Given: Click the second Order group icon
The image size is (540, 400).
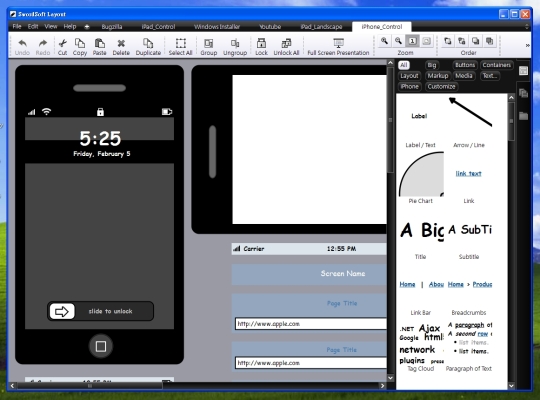Looking at the screenshot, I should click(x=461, y=41).
